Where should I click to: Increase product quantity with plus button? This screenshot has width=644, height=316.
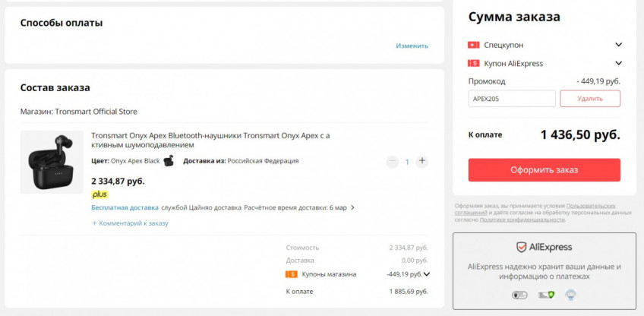click(x=422, y=161)
